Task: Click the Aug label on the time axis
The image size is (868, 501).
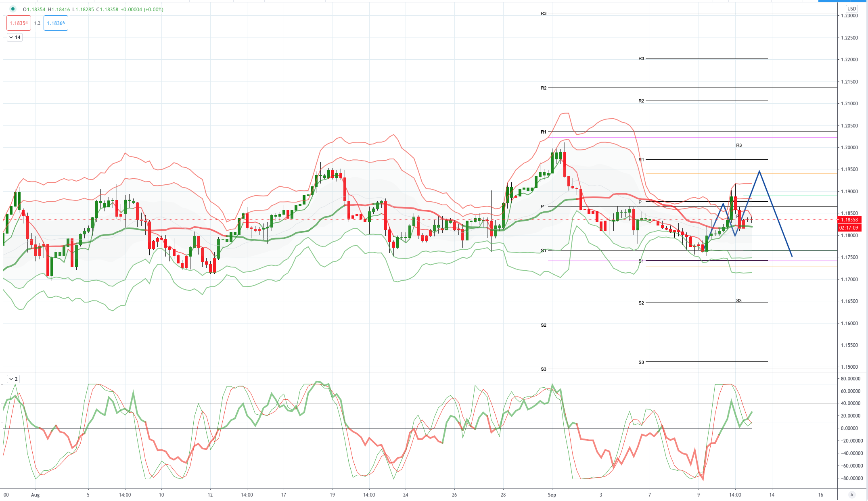Action: (36, 495)
